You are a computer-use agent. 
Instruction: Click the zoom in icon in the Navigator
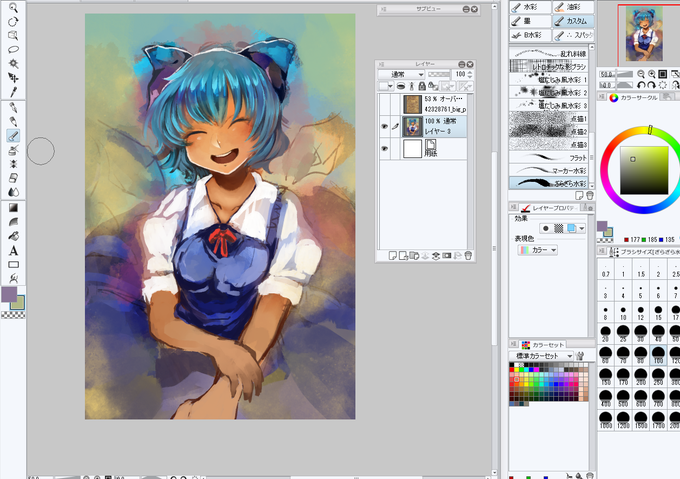(x=651, y=74)
